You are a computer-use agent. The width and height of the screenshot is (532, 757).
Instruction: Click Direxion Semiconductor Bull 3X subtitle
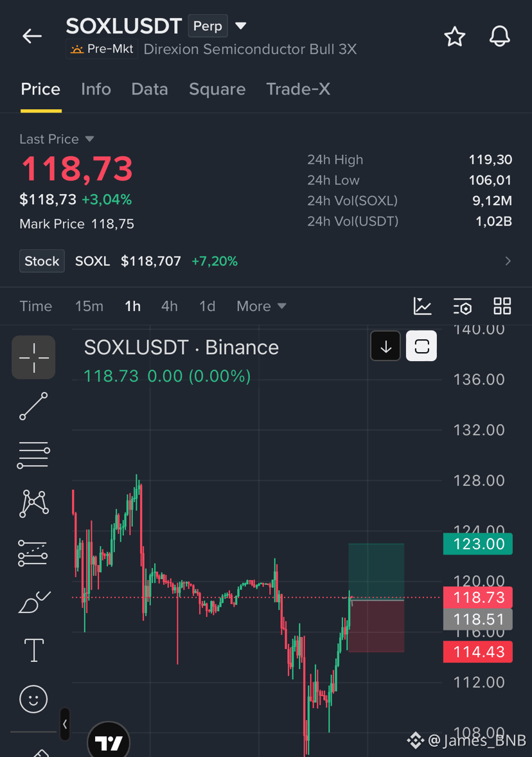coord(250,49)
